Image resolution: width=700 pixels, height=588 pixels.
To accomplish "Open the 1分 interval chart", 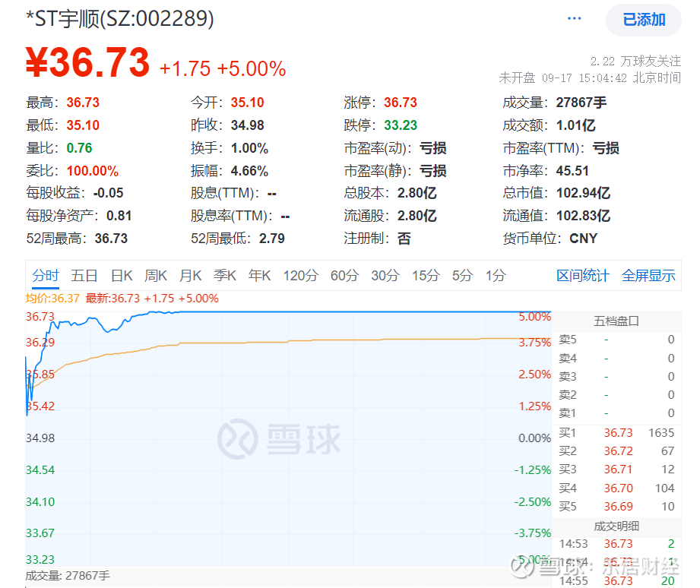I will click(496, 275).
